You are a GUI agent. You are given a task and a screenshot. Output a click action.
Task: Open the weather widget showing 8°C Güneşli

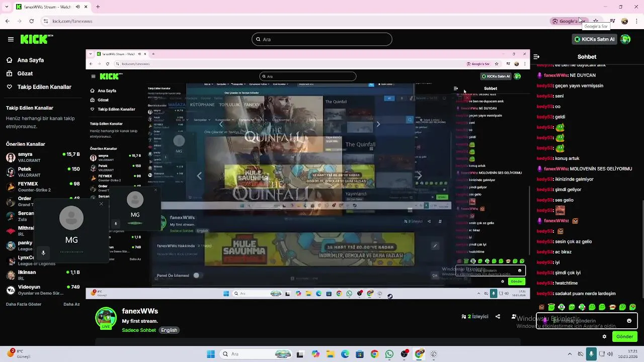click(19, 354)
